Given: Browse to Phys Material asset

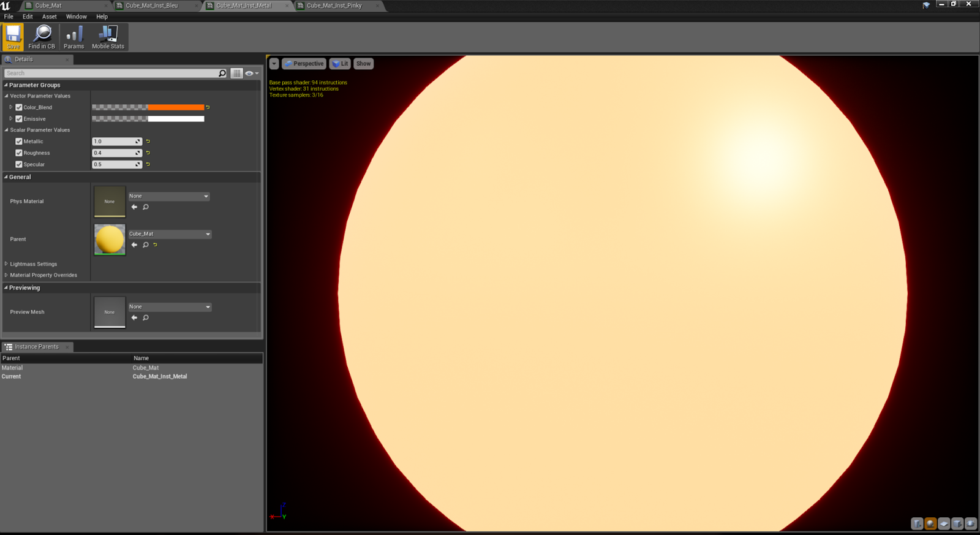Looking at the screenshot, I should coord(146,207).
